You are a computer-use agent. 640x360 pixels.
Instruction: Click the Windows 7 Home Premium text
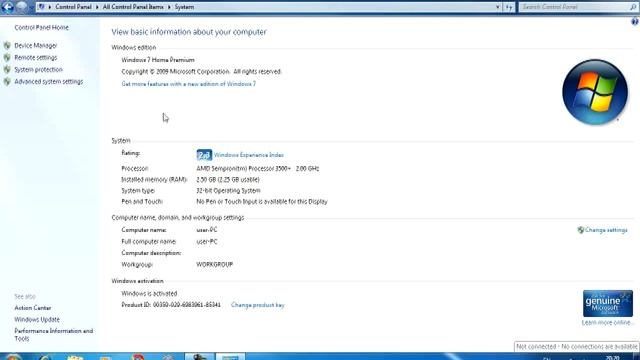158,60
